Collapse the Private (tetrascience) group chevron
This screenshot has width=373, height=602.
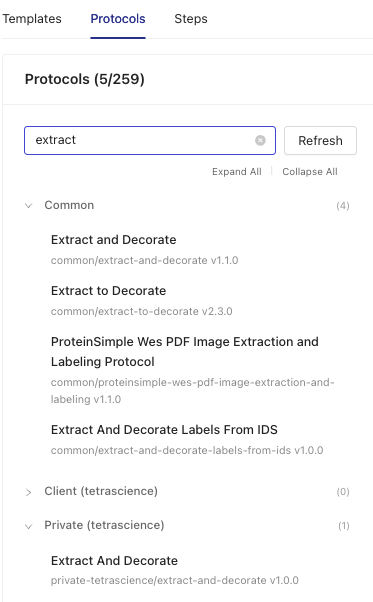pos(28,526)
